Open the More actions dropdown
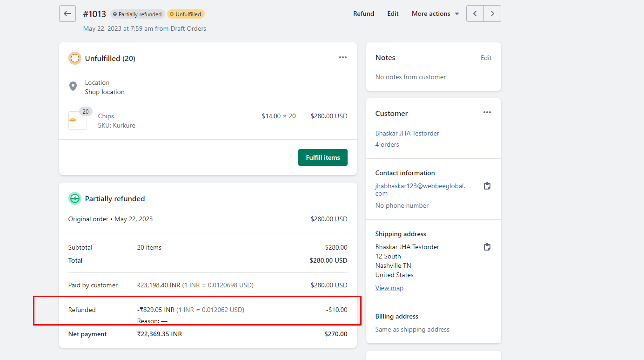 (435, 14)
